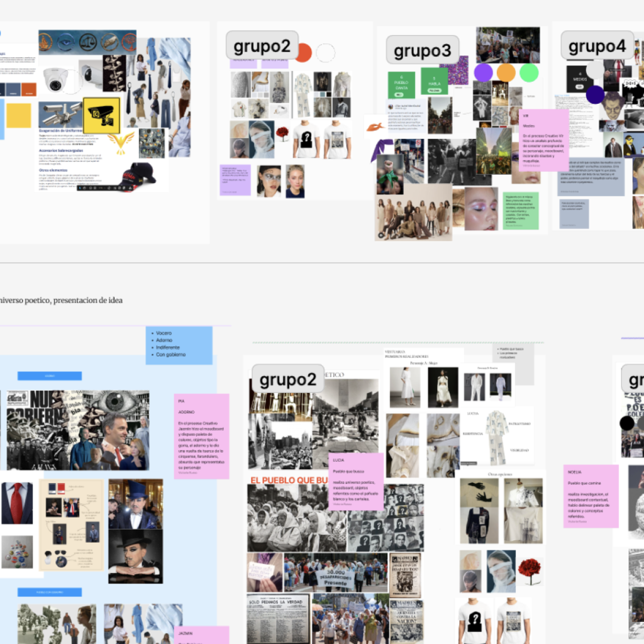Pick the empty white circle beside the orange-red one
This screenshot has width=644, height=644.
pos(325,53)
